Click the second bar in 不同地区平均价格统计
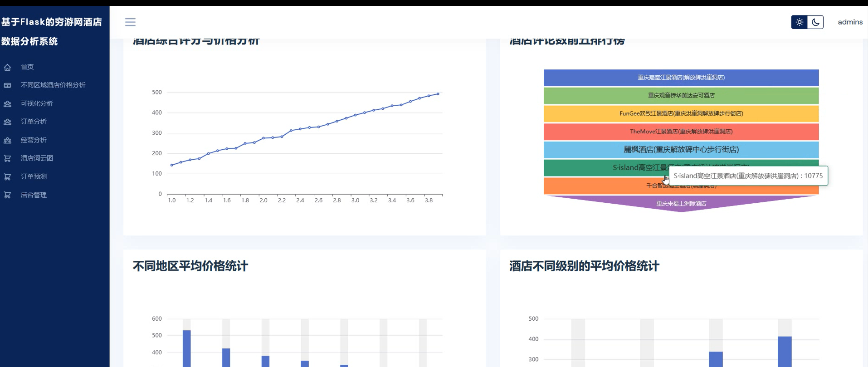Image resolution: width=868 pixels, height=367 pixels. point(226,357)
